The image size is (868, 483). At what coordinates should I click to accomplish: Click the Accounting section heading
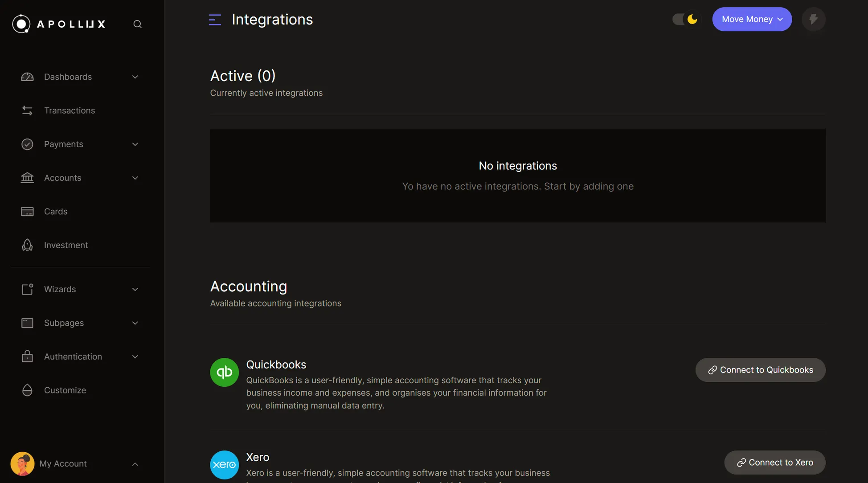point(249,286)
